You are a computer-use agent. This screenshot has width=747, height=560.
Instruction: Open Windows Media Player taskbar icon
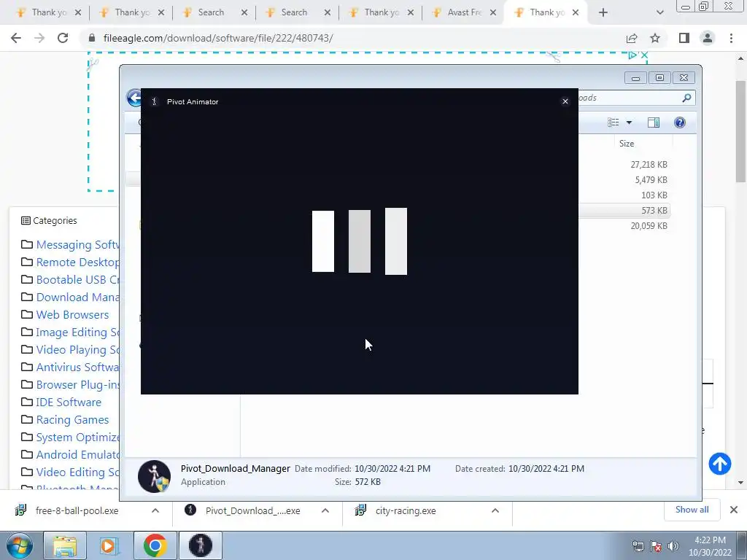coord(109,545)
